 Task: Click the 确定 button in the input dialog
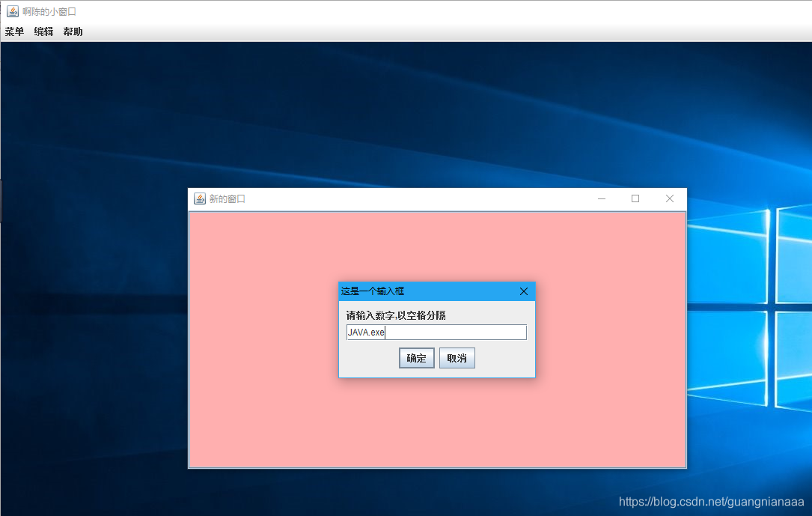point(416,358)
